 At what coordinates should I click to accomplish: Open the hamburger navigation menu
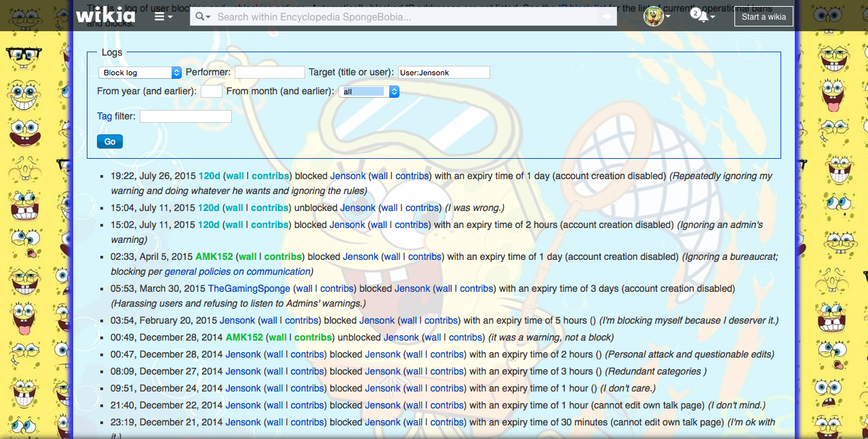pyautogui.click(x=163, y=16)
